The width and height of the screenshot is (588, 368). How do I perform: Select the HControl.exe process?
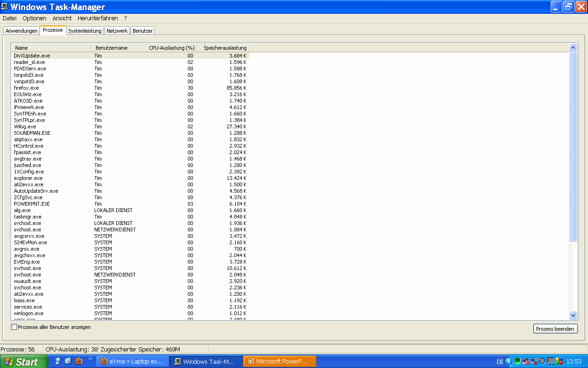coord(130,146)
